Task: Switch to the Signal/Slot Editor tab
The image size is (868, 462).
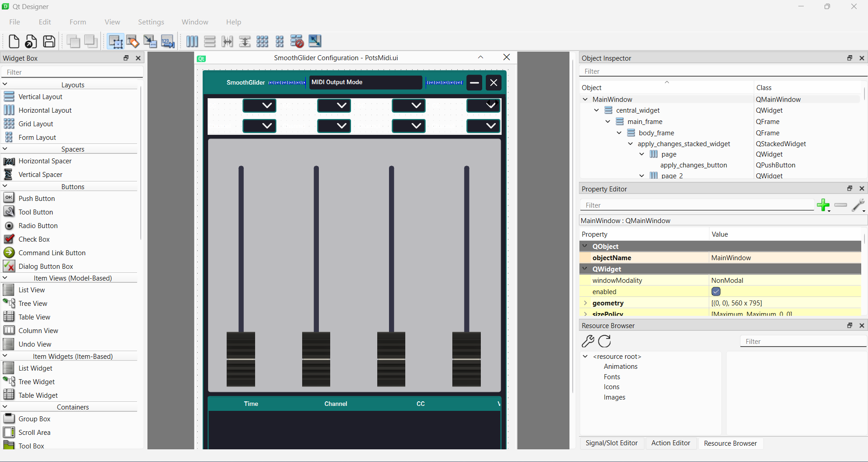Action: pyautogui.click(x=612, y=443)
